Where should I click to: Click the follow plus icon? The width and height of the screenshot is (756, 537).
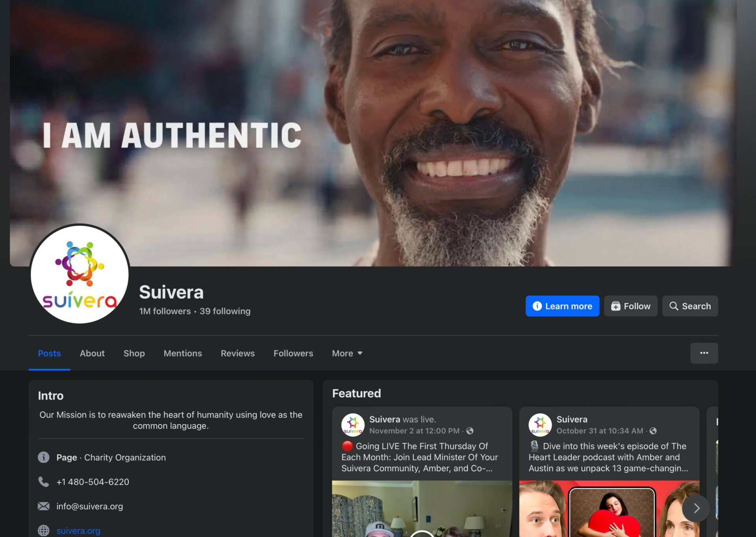coord(615,306)
